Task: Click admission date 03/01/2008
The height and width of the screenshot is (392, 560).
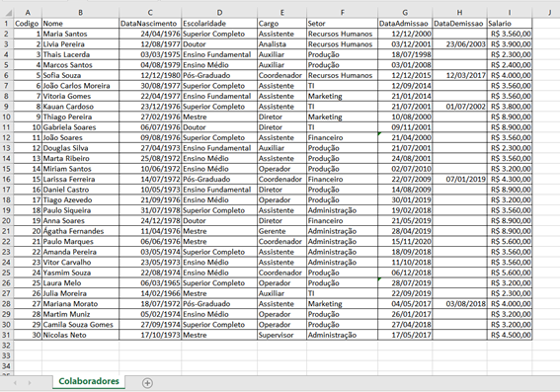Action: click(x=405, y=65)
